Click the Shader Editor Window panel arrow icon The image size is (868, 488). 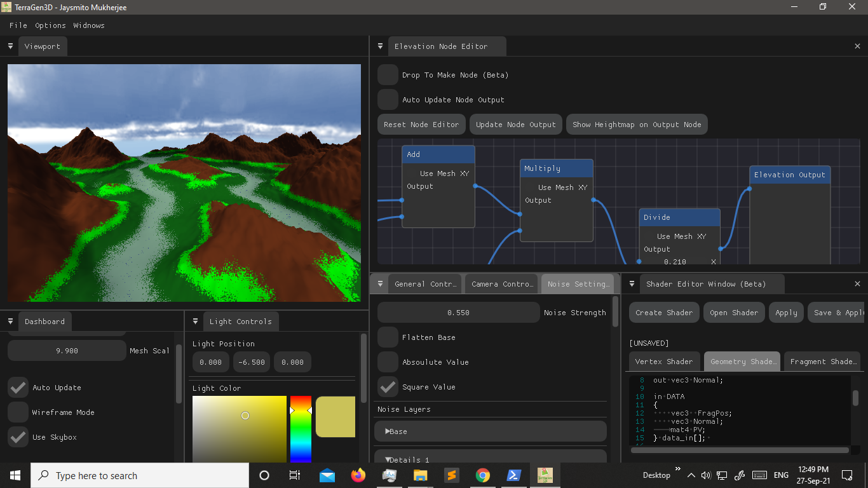coord(631,283)
